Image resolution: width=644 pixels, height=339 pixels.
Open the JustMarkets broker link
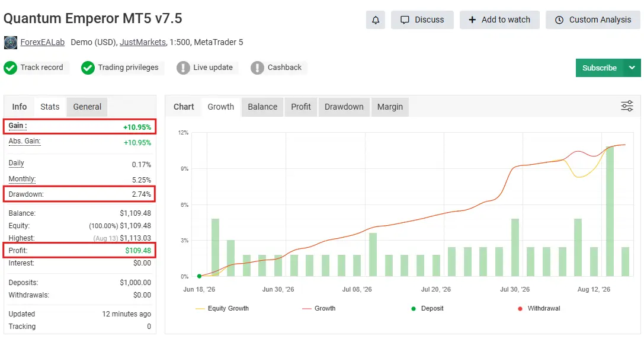tap(143, 42)
